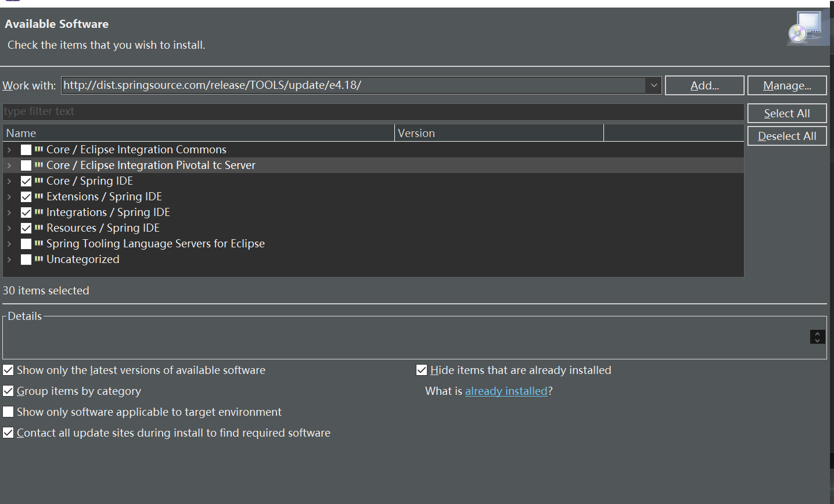This screenshot has width=834, height=504.
Task: Uncheck the Extensions / Spring IDE checkbox
Action: point(26,197)
